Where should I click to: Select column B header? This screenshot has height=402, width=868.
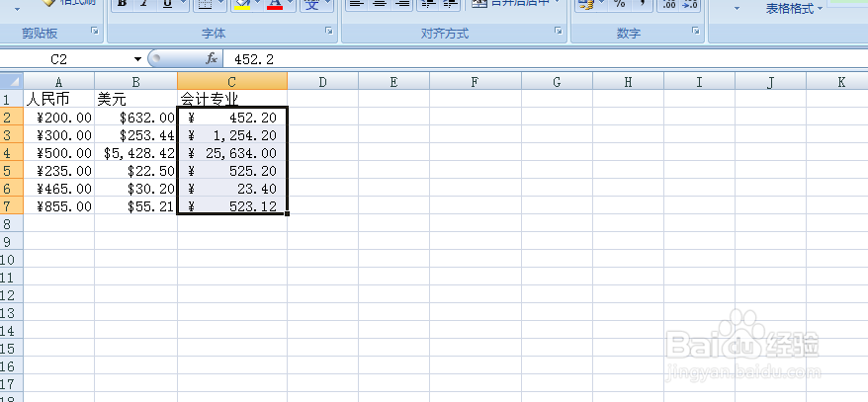[x=136, y=82]
